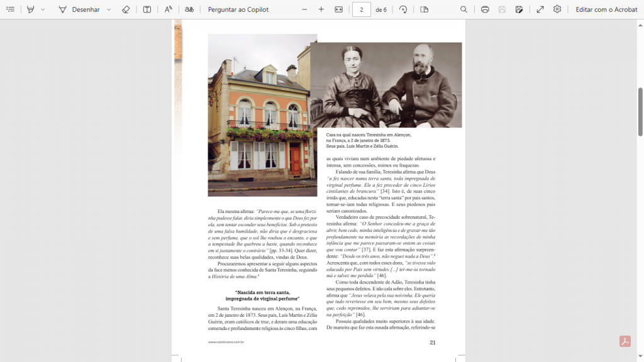Expand the highlighter color options dropdown
644x362 pixels.
[43, 9]
